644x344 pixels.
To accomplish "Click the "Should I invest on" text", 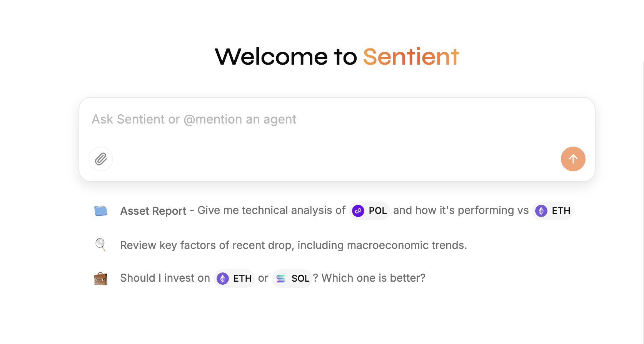I will (165, 278).
